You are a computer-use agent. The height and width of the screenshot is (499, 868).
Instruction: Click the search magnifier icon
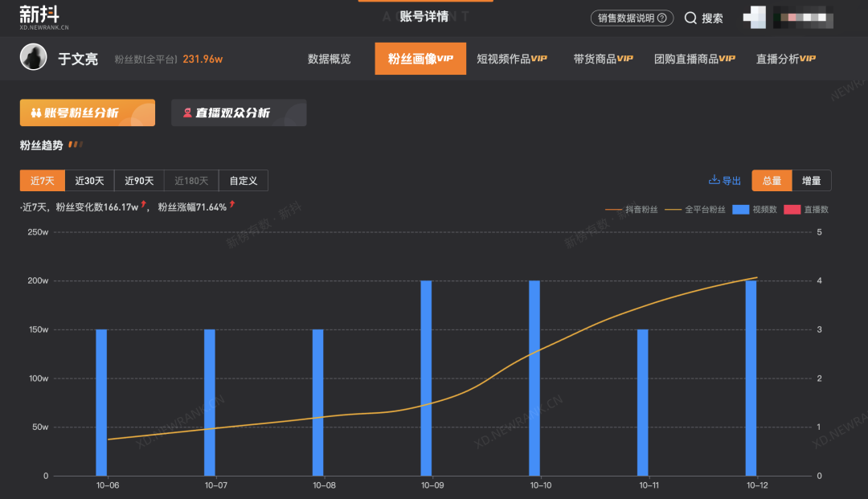click(x=690, y=18)
